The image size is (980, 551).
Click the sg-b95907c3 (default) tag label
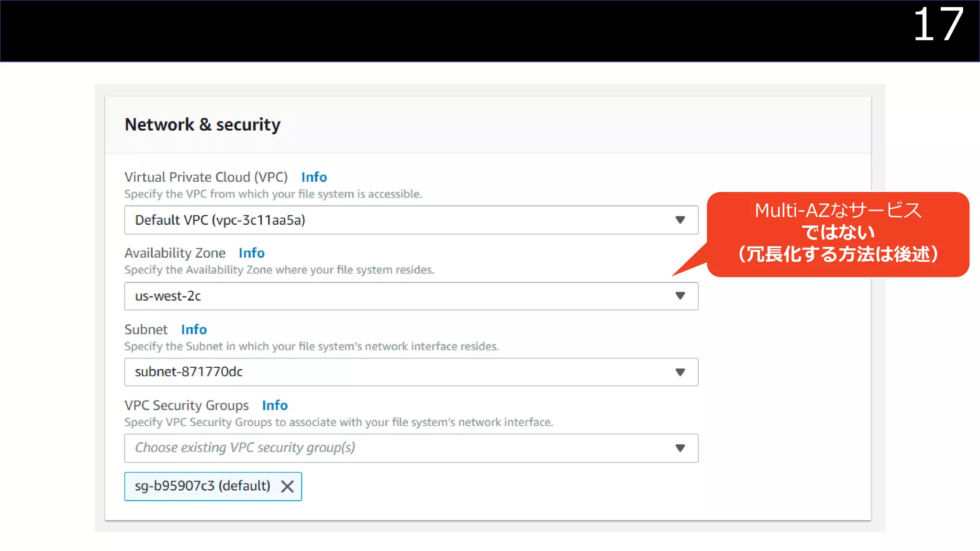click(x=202, y=486)
